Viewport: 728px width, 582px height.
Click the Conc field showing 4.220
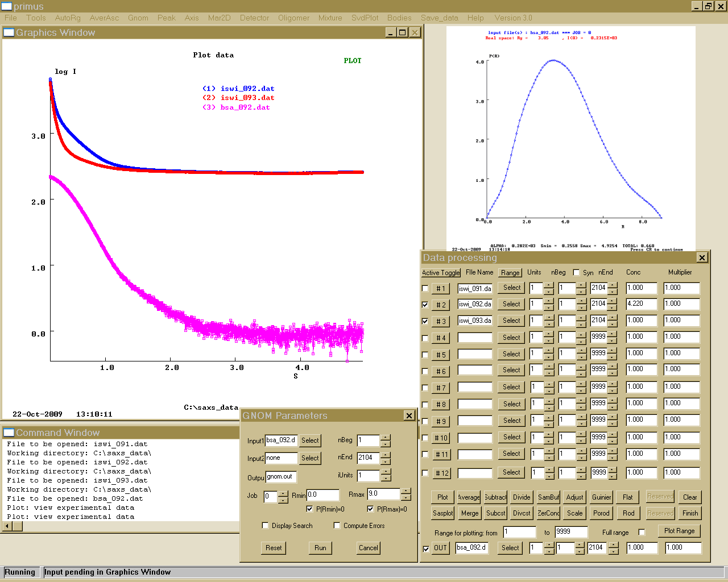(x=642, y=304)
